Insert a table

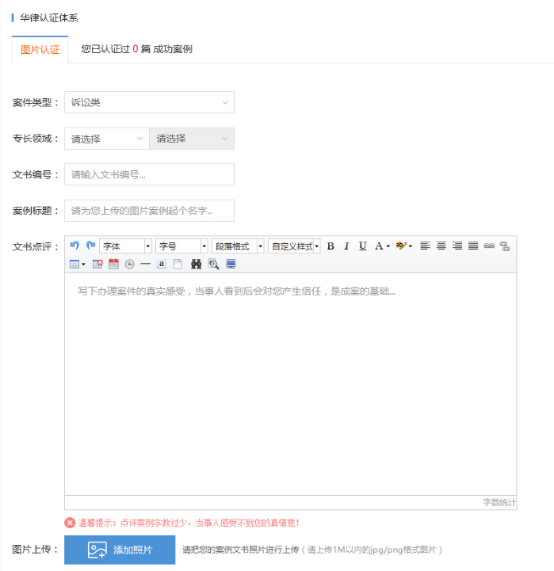point(74,264)
